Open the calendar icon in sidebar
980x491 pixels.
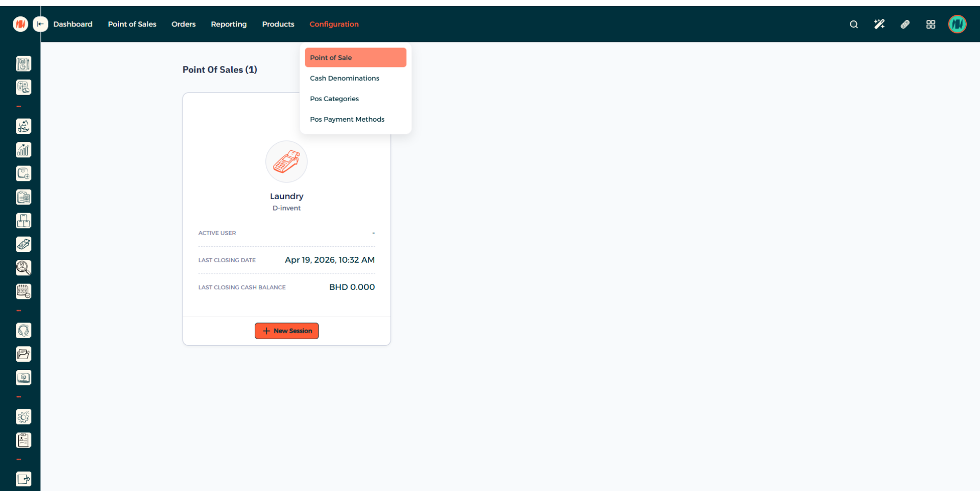[x=23, y=291]
